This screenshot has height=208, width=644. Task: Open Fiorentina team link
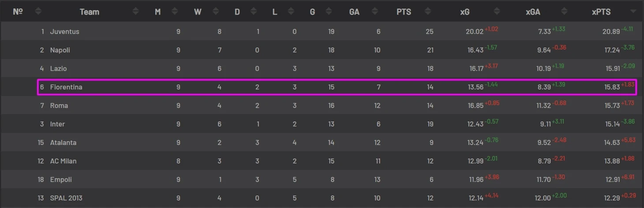pyautogui.click(x=66, y=87)
